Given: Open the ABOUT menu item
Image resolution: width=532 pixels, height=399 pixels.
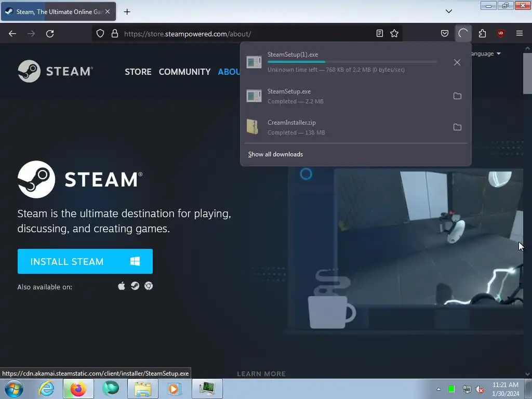Looking at the screenshot, I should tap(229, 72).
